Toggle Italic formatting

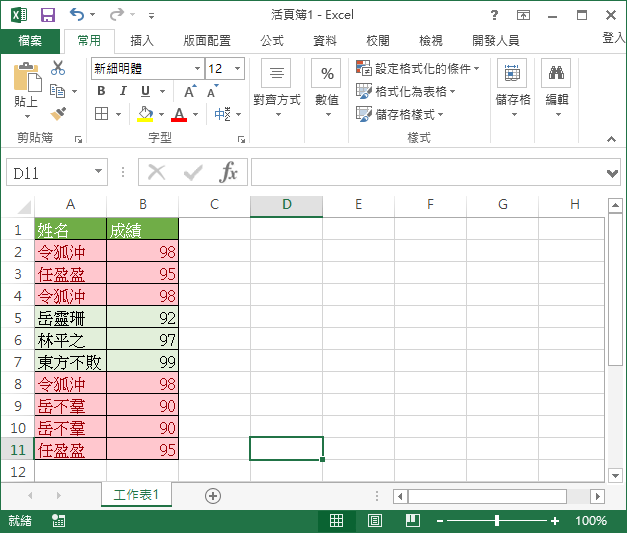coord(123,91)
